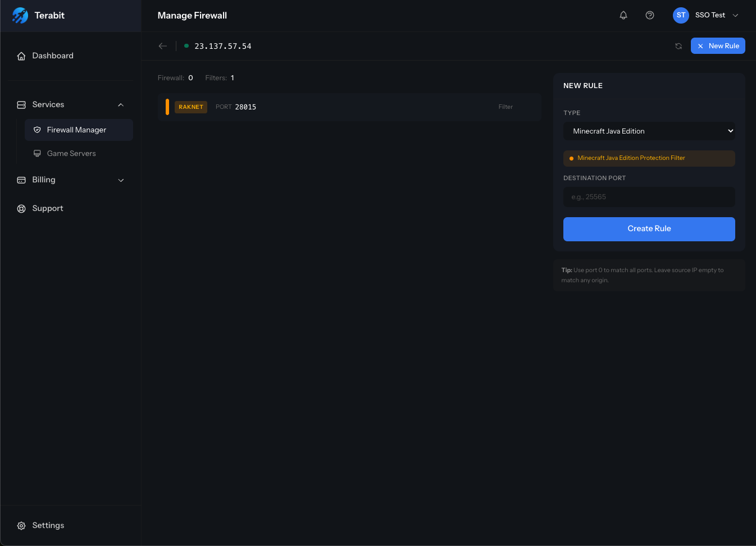The height and width of the screenshot is (546, 756).
Task: Collapse the Services section chevron
Action: 121,105
